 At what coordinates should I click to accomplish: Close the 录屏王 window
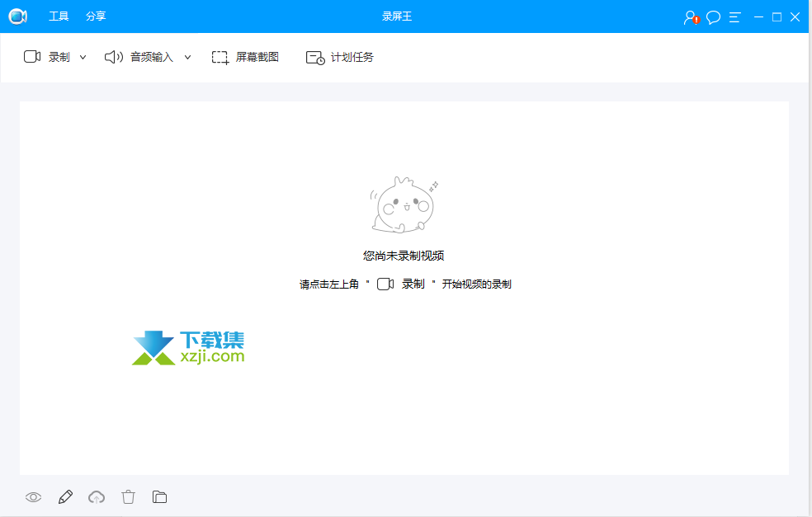coord(795,17)
